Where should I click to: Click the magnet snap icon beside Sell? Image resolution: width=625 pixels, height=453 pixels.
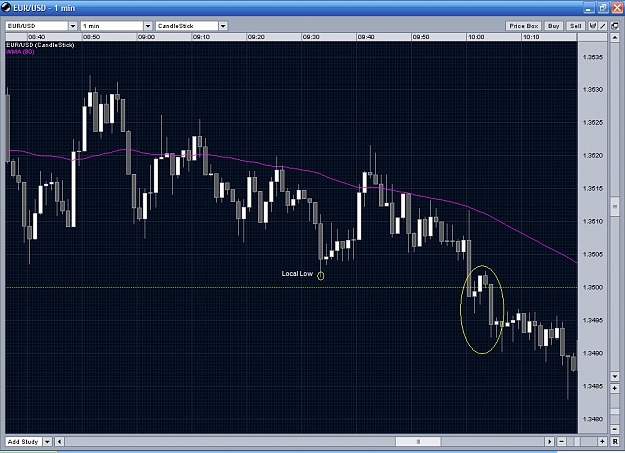593,26
